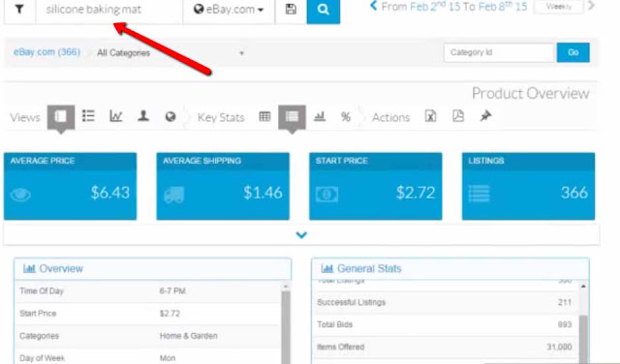Go to next date range arrow
Image resolution: width=620 pixels, height=364 pixels.
click(x=591, y=6)
